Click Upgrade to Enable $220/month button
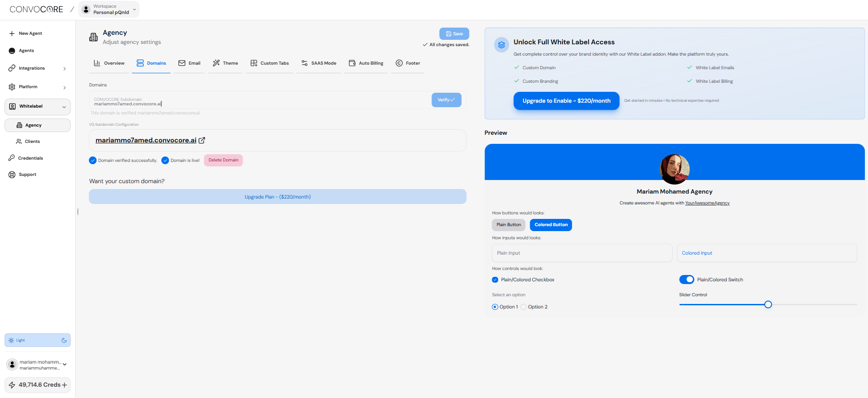 [x=566, y=101]
